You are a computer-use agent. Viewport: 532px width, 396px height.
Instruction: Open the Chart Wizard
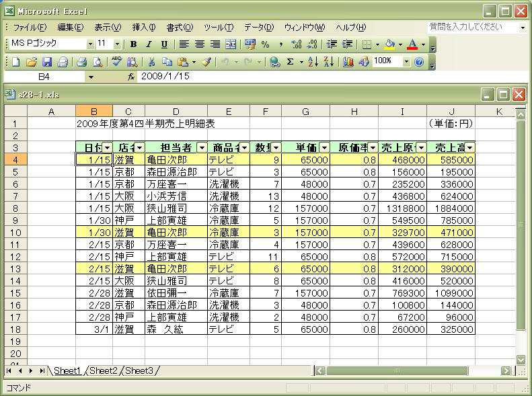348,62
